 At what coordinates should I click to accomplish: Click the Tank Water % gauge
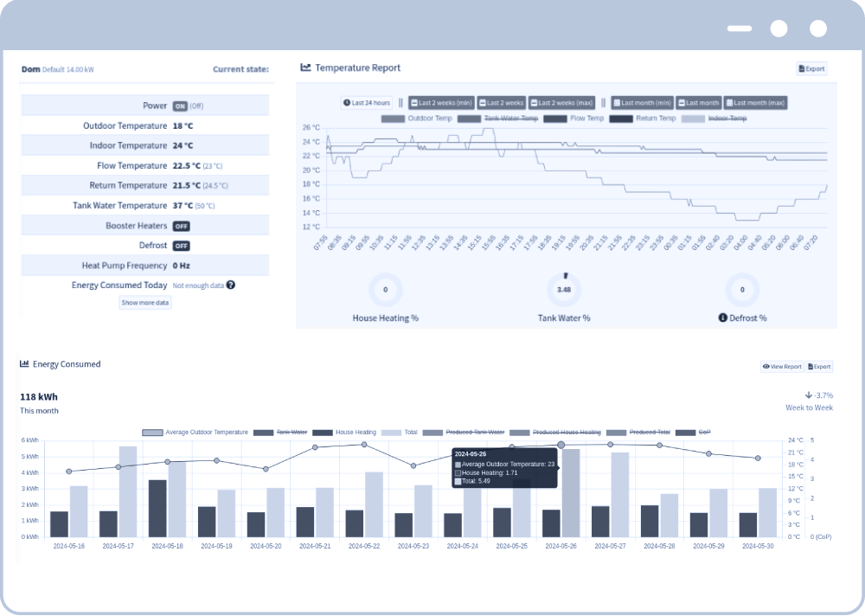564,289
